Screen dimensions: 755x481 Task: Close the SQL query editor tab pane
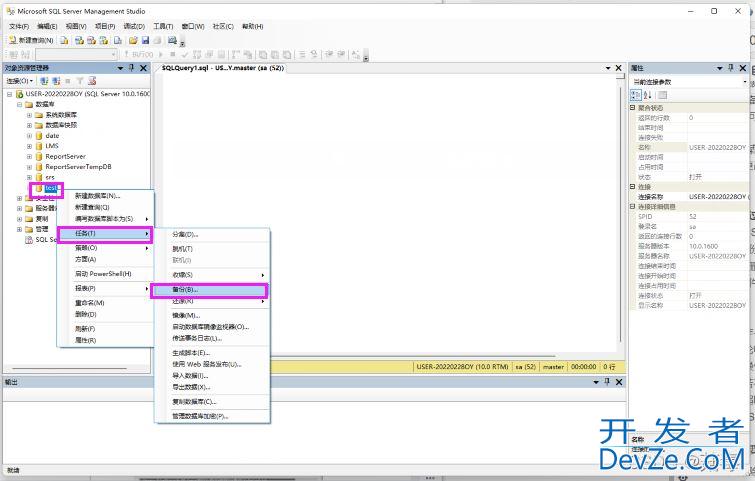pyautogui.click(x=619, y=68)
